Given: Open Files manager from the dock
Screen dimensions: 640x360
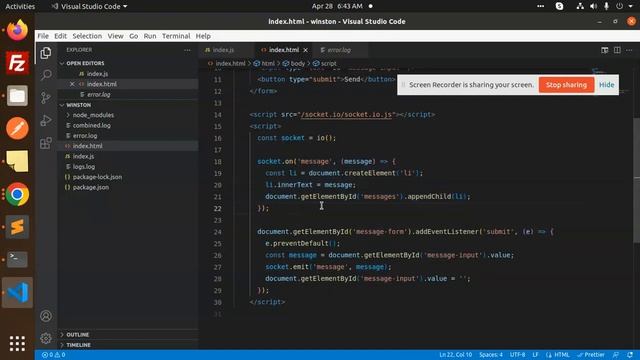Looking at the screenshot, I should pyautogui.click(x=17, y=96).
